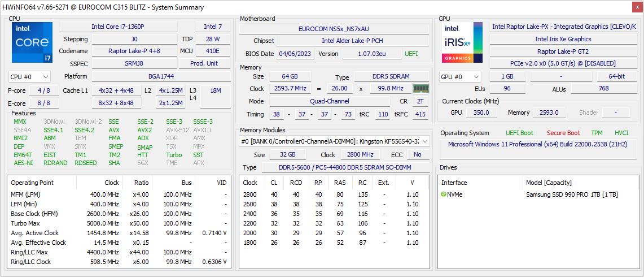644x277 pixels.
Task: Click the green memory module icon
Action: (420, 89)
